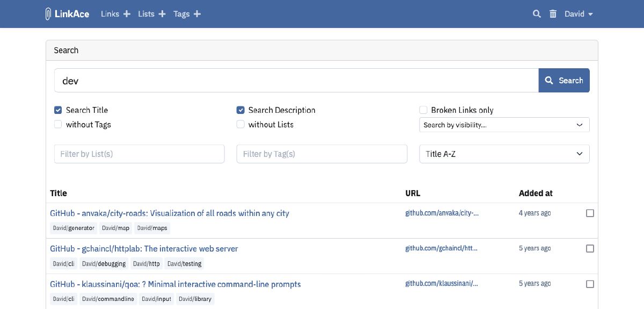Click the plus icon next to Lists
Viewport: 644px width, 309px height.
click(x=162, y=14)
